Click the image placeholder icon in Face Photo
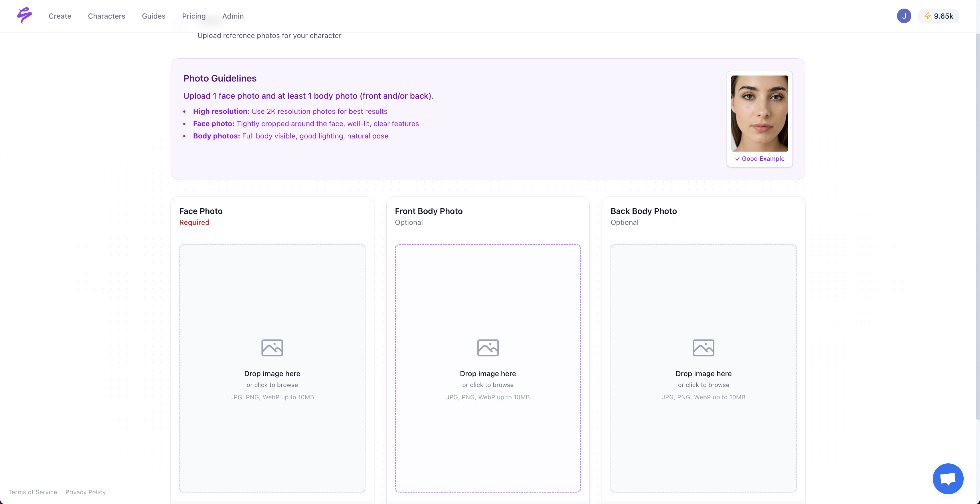Image resolution: width=980 pixels, height=504 pixels. (272, 348)
